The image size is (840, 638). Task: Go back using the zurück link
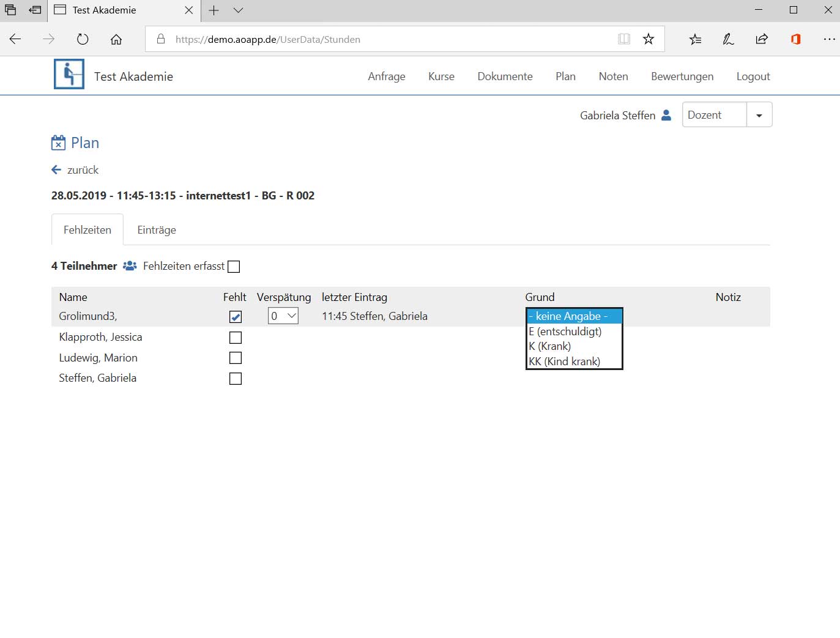click(x=75, y=170)
